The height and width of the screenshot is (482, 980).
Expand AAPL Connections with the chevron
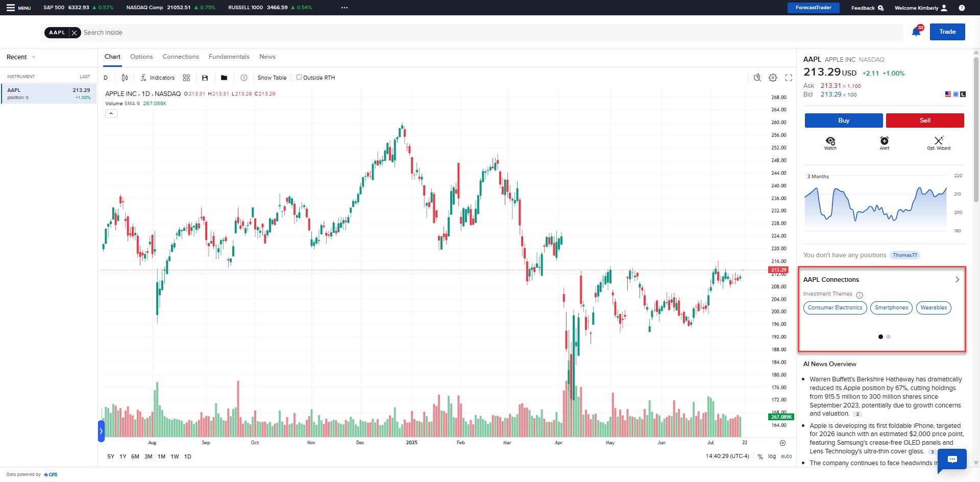click(957, 279)
